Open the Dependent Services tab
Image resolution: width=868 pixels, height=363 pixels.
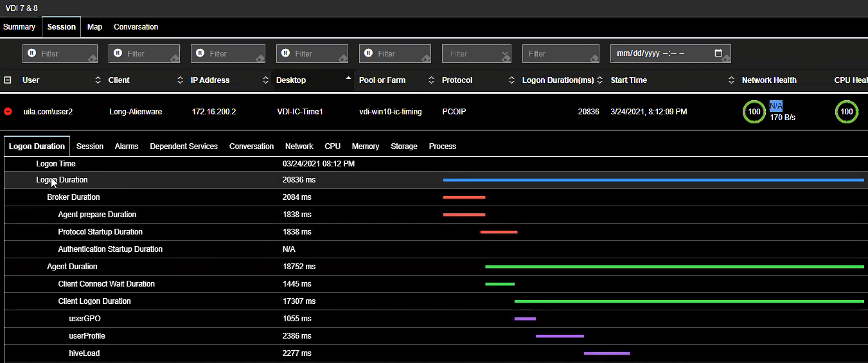click(x=184, y=146)
